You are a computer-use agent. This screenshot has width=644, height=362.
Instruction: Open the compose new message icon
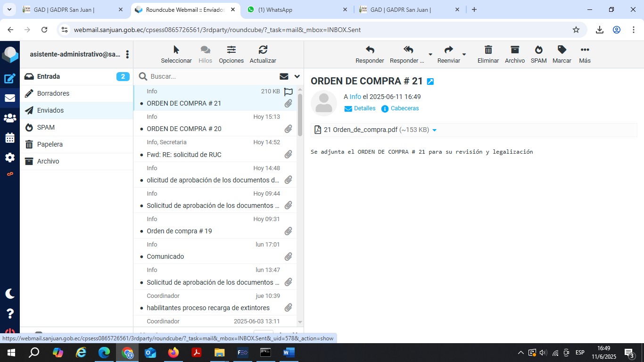click(x=10, y=79)
